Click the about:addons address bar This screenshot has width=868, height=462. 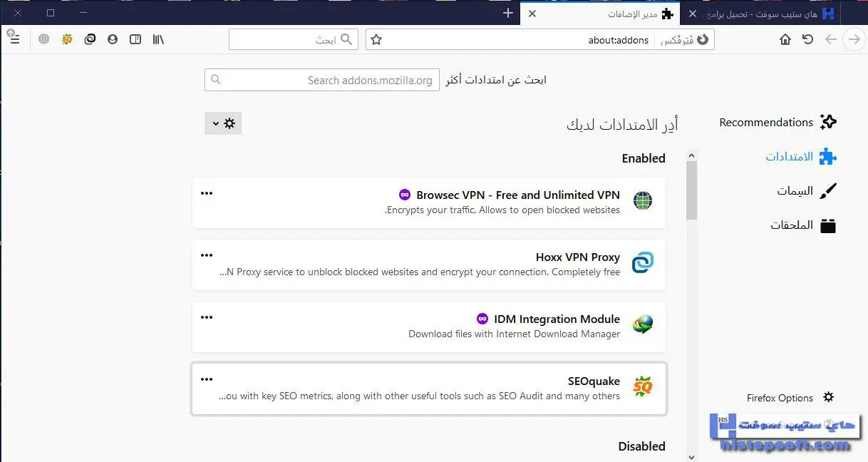[540, 39]
